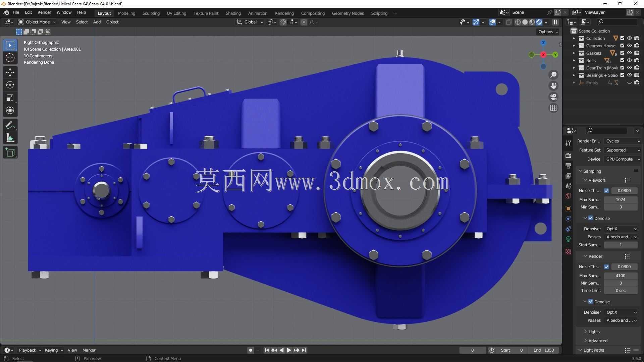Activate the Rotate tool
644x362 pixels.
click(10, 85)
